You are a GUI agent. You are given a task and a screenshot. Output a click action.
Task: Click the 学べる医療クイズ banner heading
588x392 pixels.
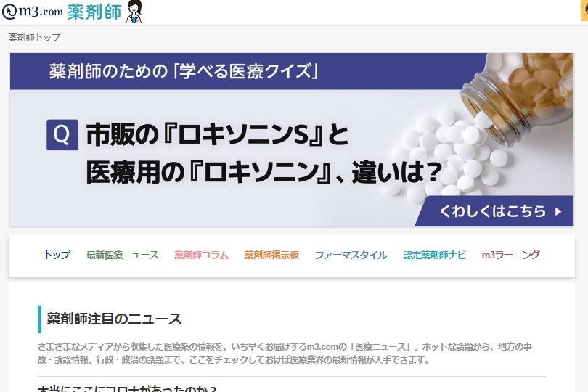click(184, 71)
